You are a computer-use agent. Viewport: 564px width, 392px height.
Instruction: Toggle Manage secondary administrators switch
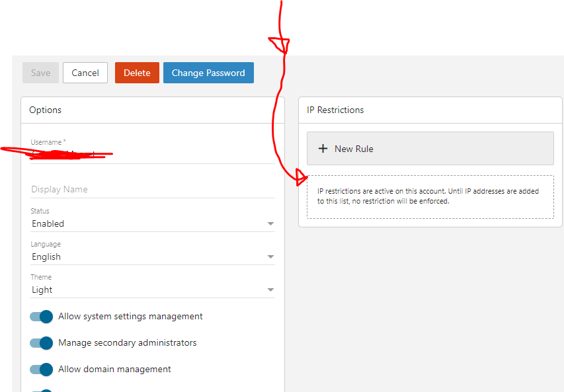[x=41, y=343]
